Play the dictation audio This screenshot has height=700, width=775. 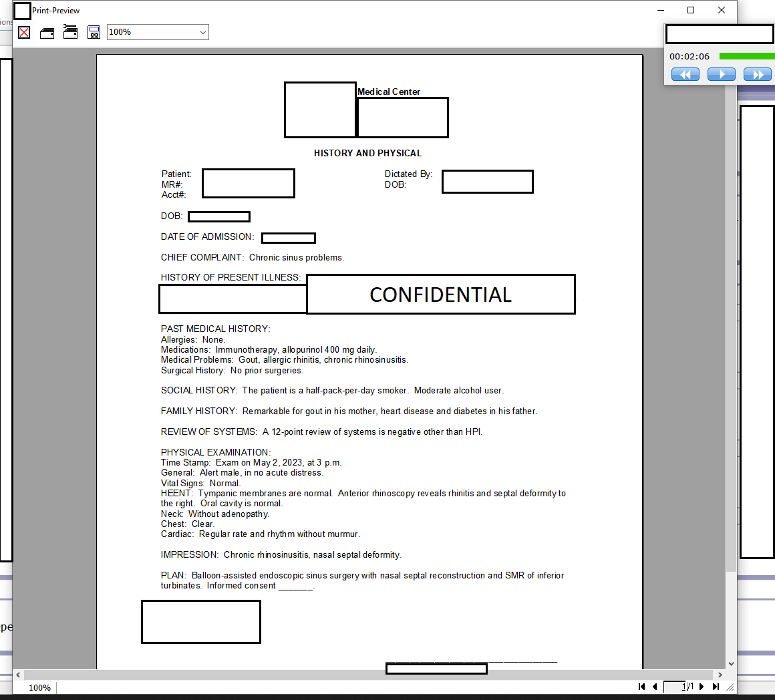click(722, 74)
